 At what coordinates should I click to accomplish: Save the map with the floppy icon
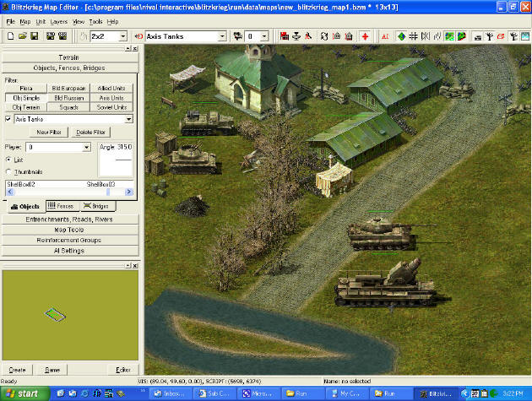click(x=35, y=36)
